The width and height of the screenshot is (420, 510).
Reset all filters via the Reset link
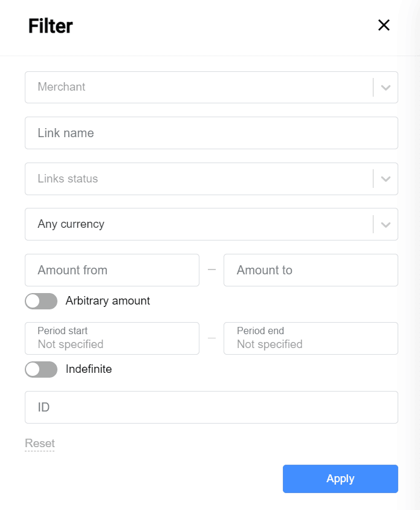click(x=40, y=444)
